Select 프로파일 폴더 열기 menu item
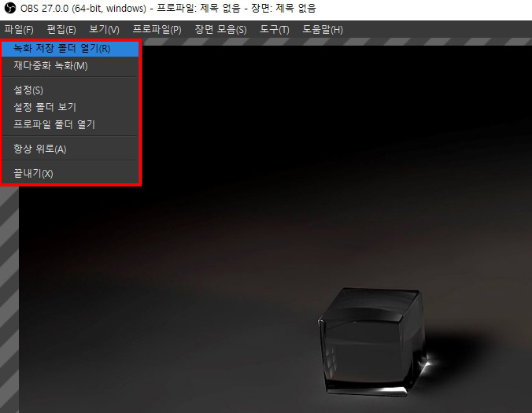This screenshot has width=532, height=413. [70, 124]
